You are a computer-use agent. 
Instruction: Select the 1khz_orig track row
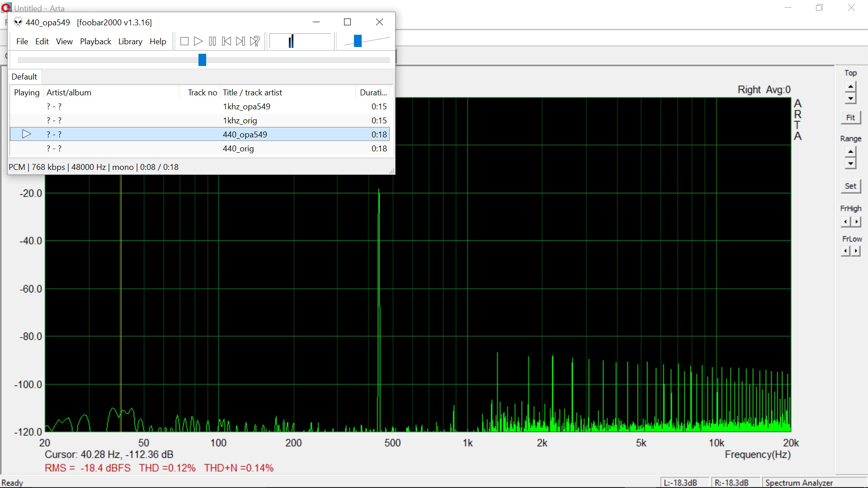pos(199,121)
